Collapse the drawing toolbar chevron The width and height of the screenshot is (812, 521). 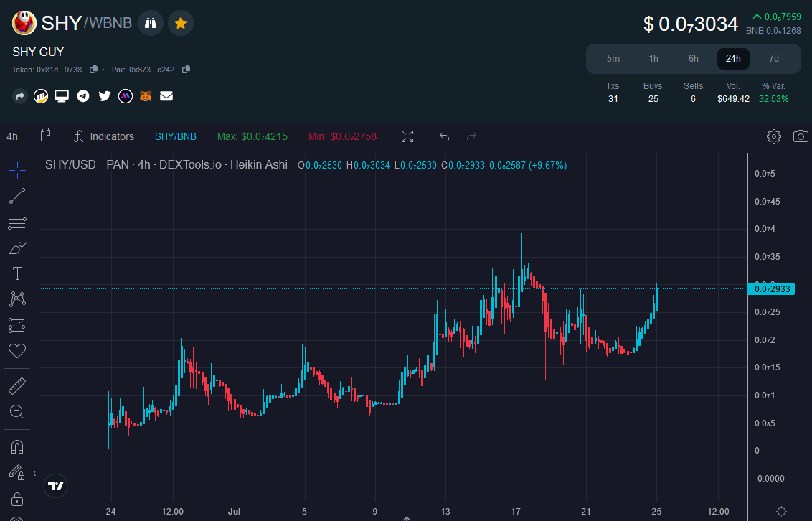(34, 473)
